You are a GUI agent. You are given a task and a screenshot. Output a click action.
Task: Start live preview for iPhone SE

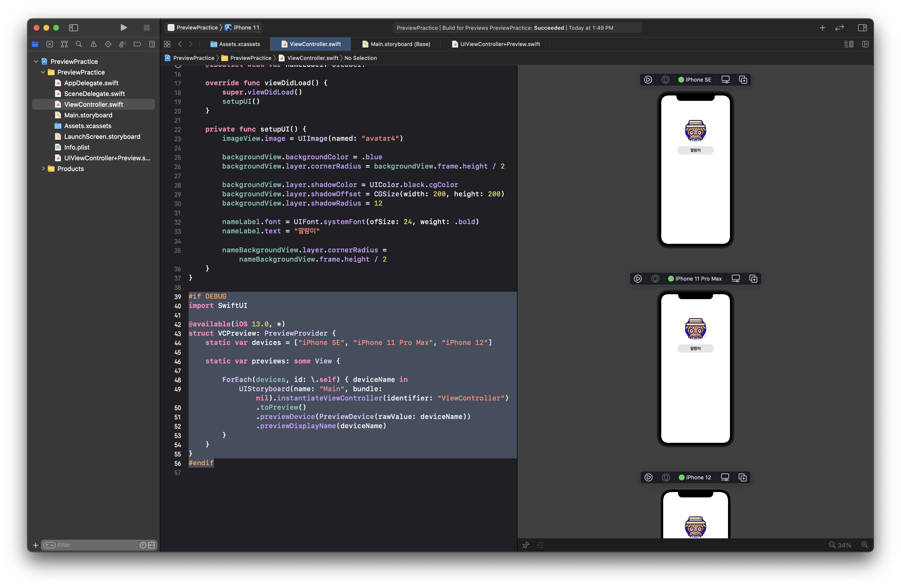pos(648,80)
